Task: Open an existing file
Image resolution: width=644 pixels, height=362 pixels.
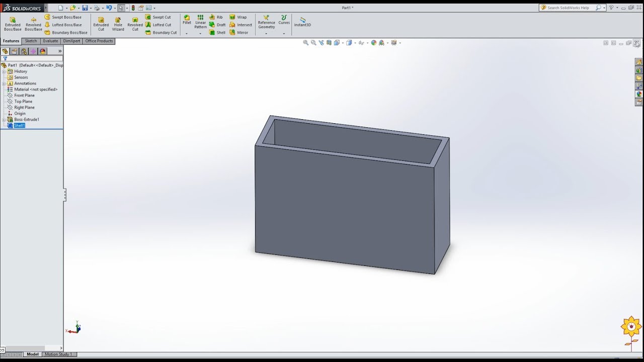Action: 73,8
